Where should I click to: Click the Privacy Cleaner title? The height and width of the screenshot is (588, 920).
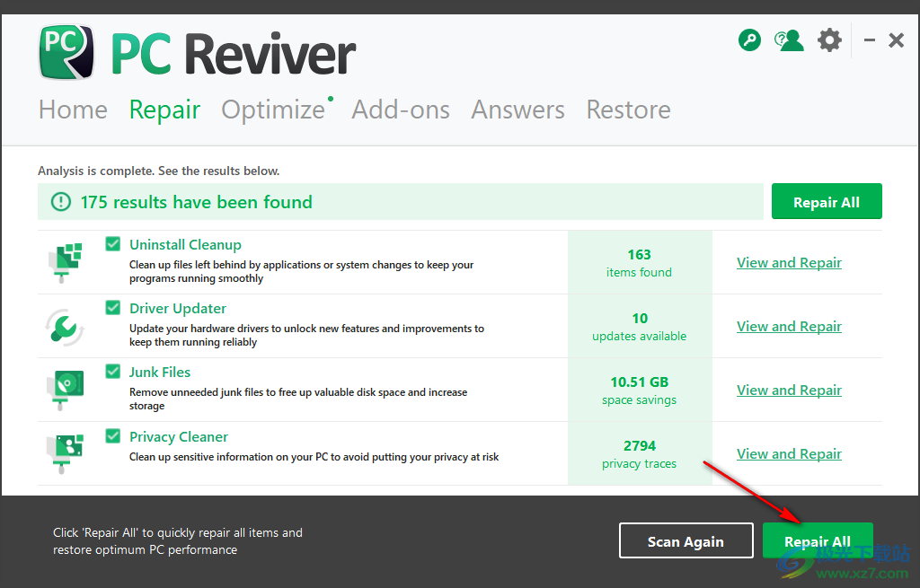(x=179, y=437)
